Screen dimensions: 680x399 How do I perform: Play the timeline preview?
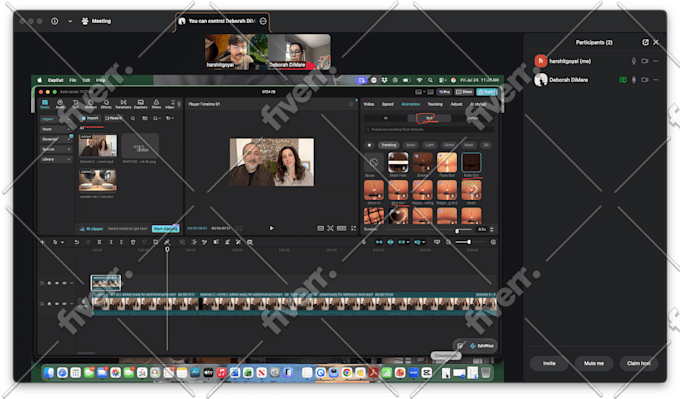pyautogui.click(x=271, y=228)
